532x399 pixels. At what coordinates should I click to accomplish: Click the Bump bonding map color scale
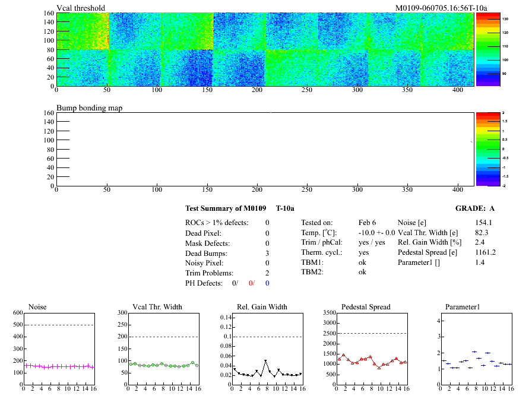pyautogui.click(x=487, y=148)
